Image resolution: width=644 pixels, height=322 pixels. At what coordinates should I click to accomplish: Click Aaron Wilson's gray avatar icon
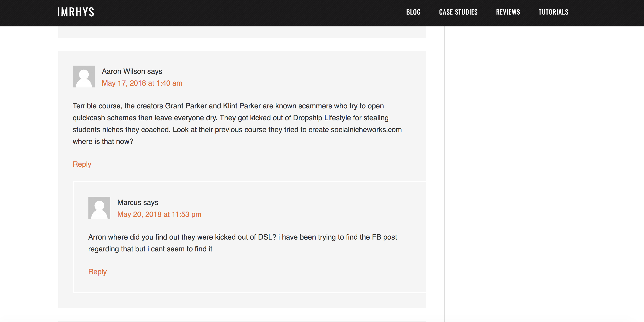(84, 77)
